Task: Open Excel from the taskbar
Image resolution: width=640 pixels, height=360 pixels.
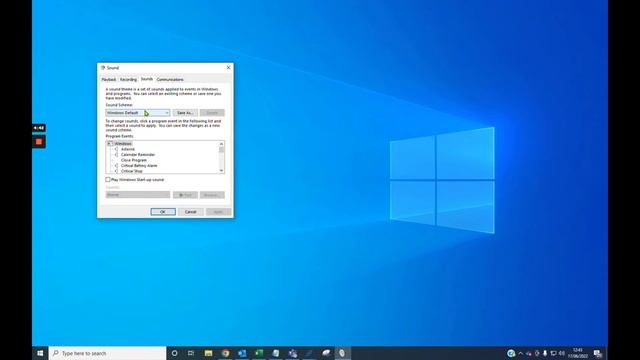Action: [x=259, y=353]
